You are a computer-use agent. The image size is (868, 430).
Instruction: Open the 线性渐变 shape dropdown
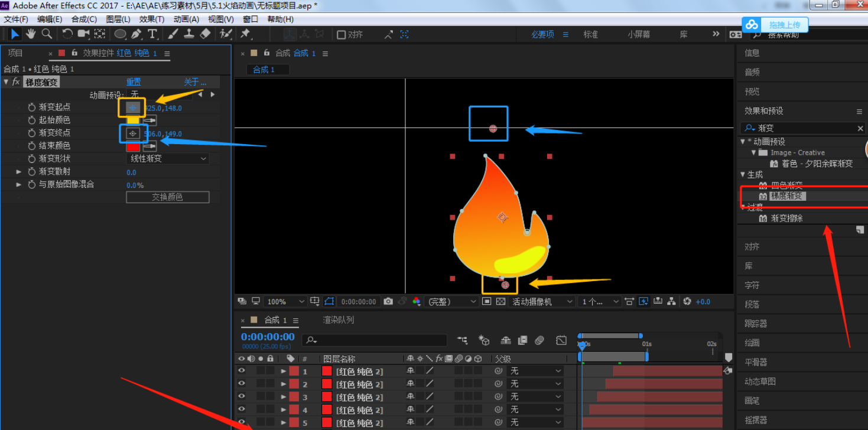[168, 159]
